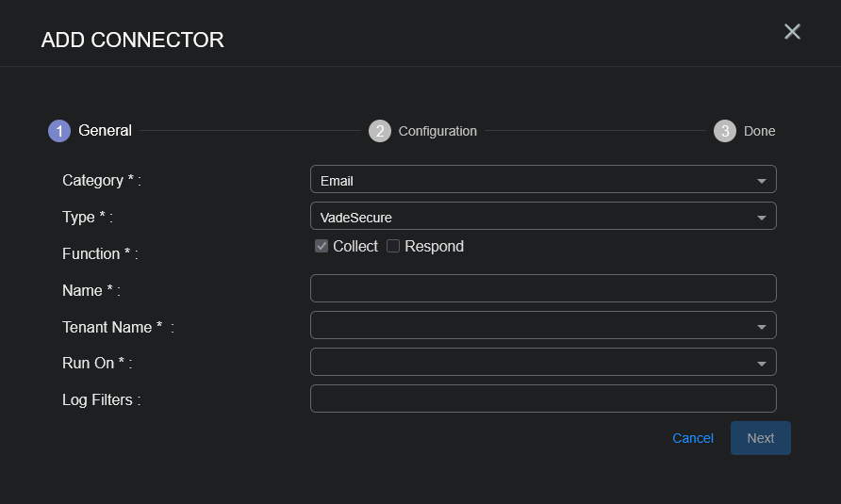Image resolution: width=841 pixels, height=504 pixels.
Task: Click the step 3 number circle
Action: point(725,131)
